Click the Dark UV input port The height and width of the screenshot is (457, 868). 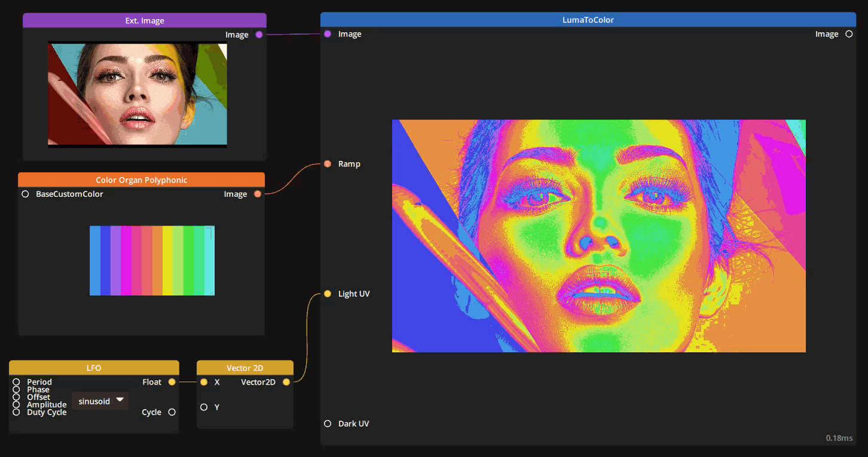coord(328,424)
